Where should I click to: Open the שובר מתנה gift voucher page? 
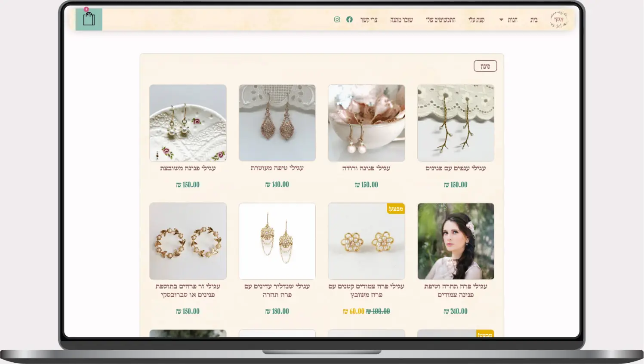[401, 20]
